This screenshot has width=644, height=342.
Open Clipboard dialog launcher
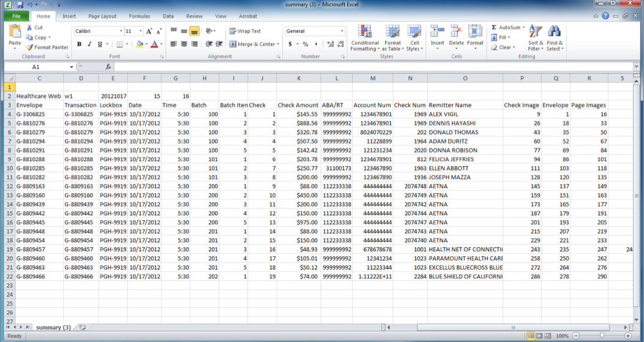(x=67, y=57)
